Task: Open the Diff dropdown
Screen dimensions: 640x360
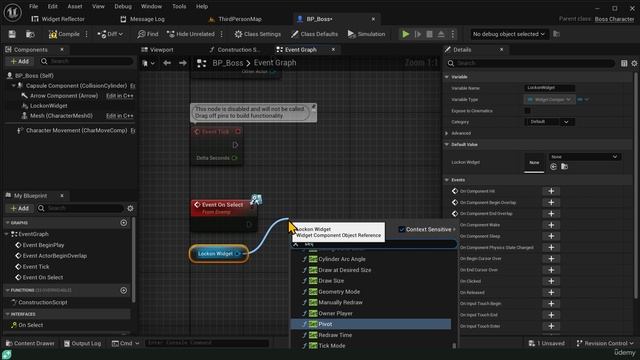Action: coord(110,34)
